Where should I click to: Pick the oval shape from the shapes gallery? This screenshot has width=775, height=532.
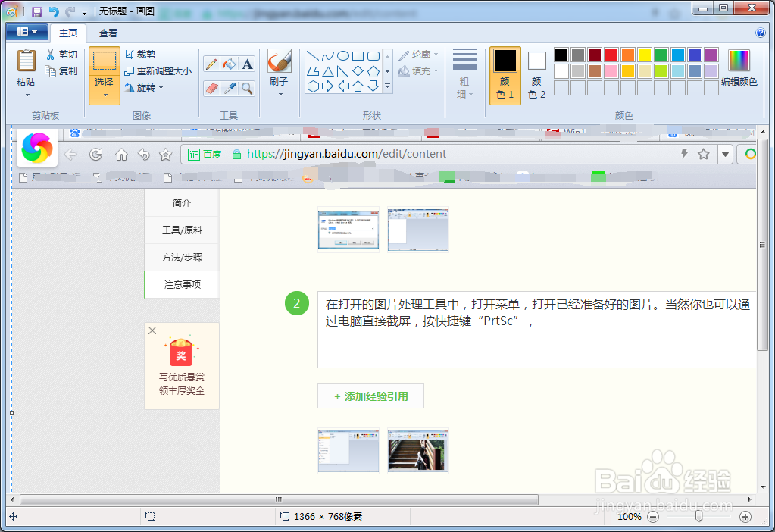tap(342, 55)
